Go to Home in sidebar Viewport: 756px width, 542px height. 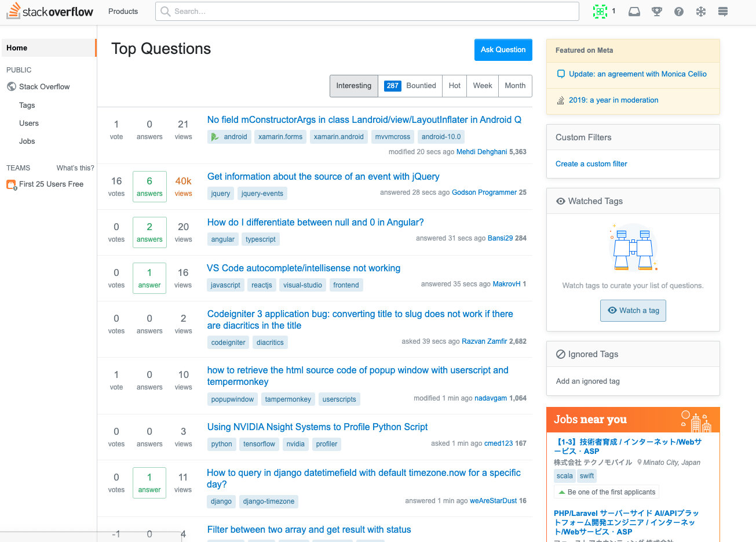[x=48, y=48]
